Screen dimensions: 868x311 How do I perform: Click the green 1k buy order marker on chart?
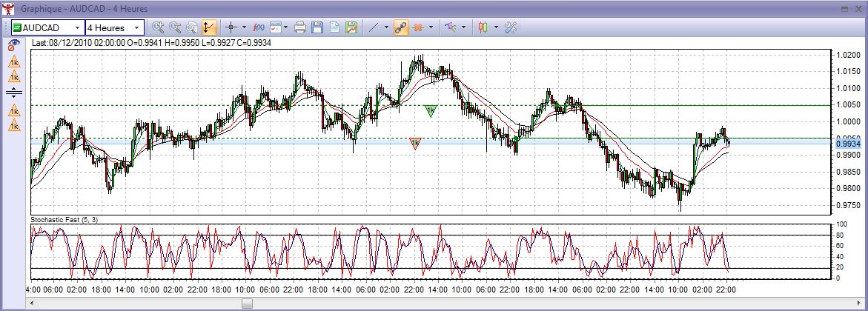[x=431, y=110]
